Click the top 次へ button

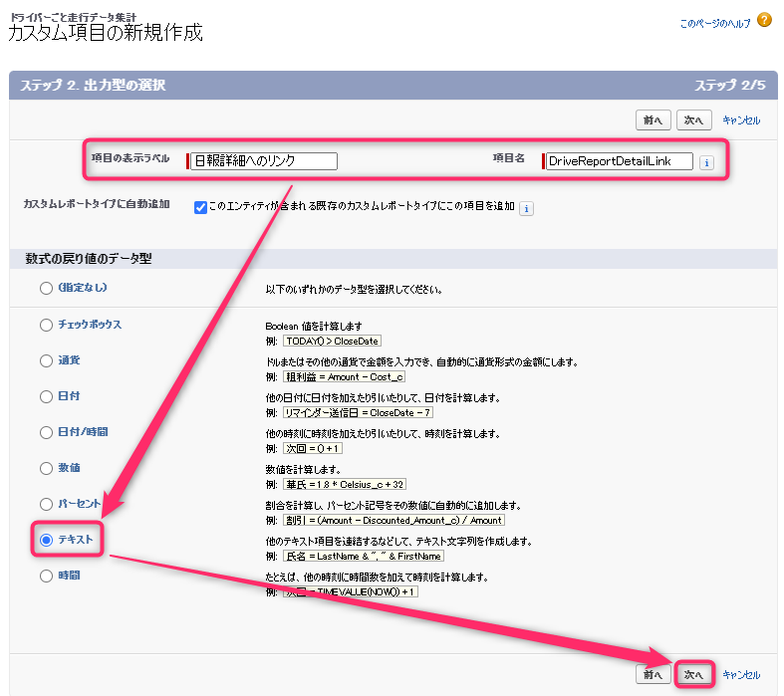[x=693, y=120]
